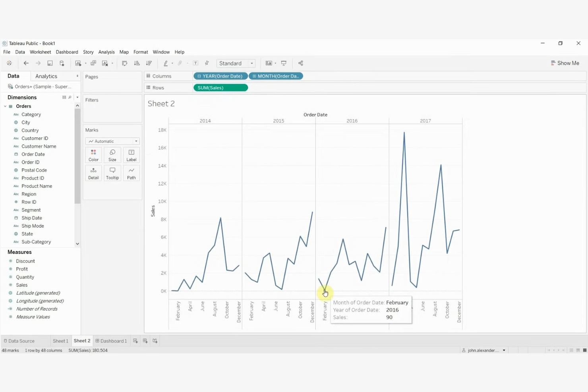Enter presentation mode from the toolbar
Image resolution: width=588 pixels, height=392 pixels.
[284, 63]
